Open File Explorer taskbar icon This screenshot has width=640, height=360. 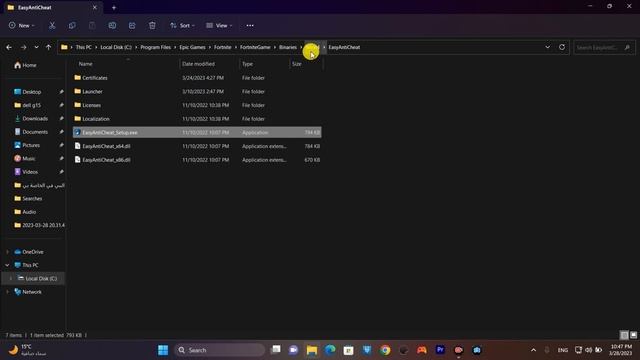coord(312,350)
